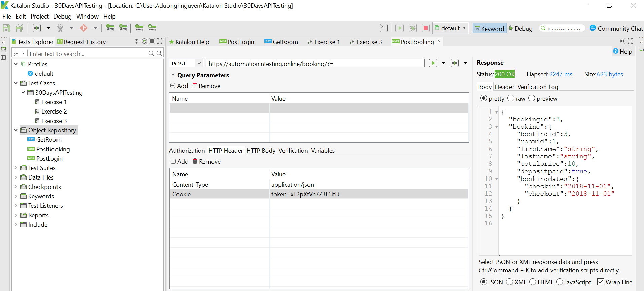Expand the Test Suites tree node
This screenshot has height=291, width=644.
pos(16,168)
